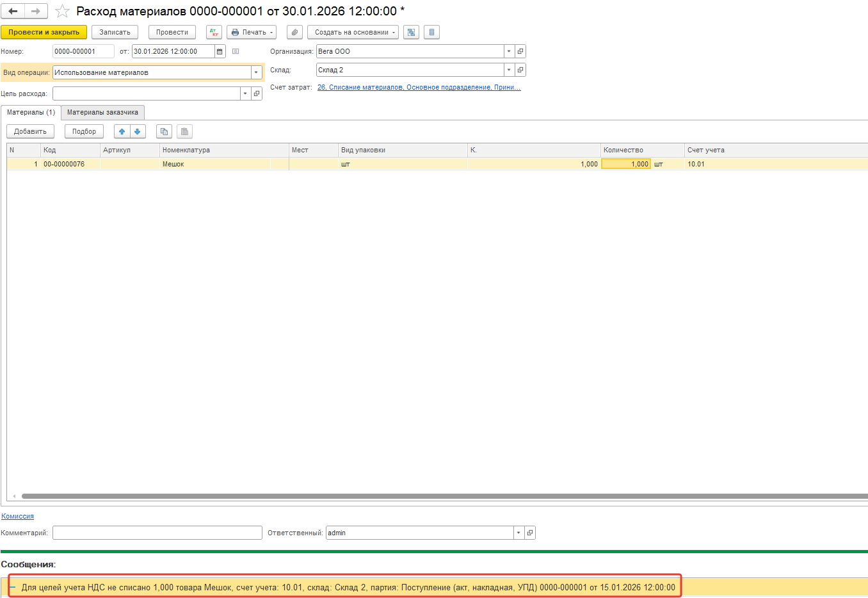This screenshot has height=598, width=868.
Task: Open attached files via paperclip icon
Action: [x=294, y=32]
